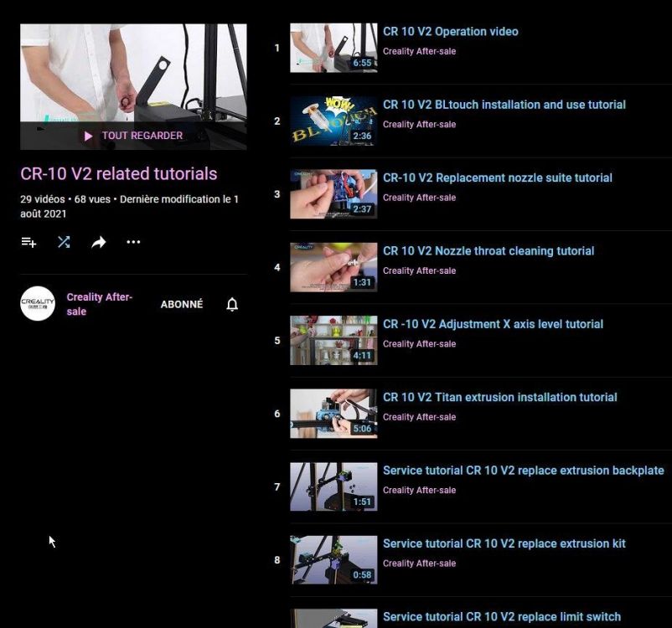Open the three-dot more options menu
Viewport: 672px width, 628px height.
coord(133,242)
